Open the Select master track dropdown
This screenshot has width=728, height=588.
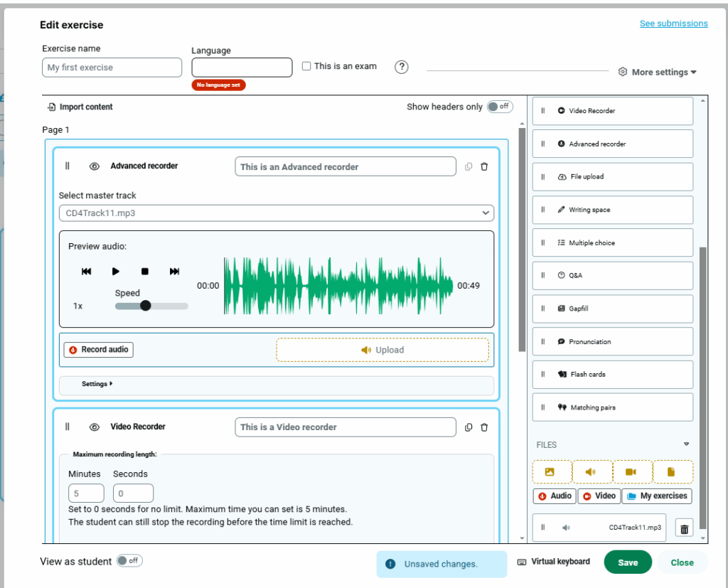[276, 213]
